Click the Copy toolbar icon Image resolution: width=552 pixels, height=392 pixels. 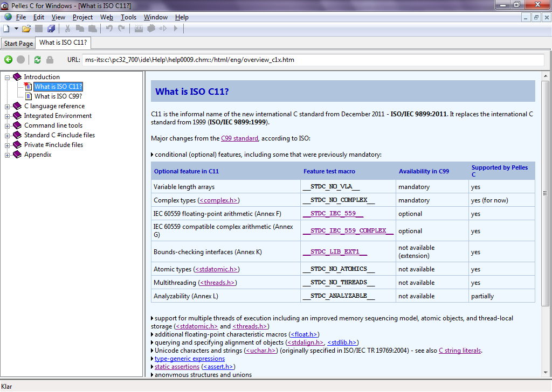click(x=80, y=29)
